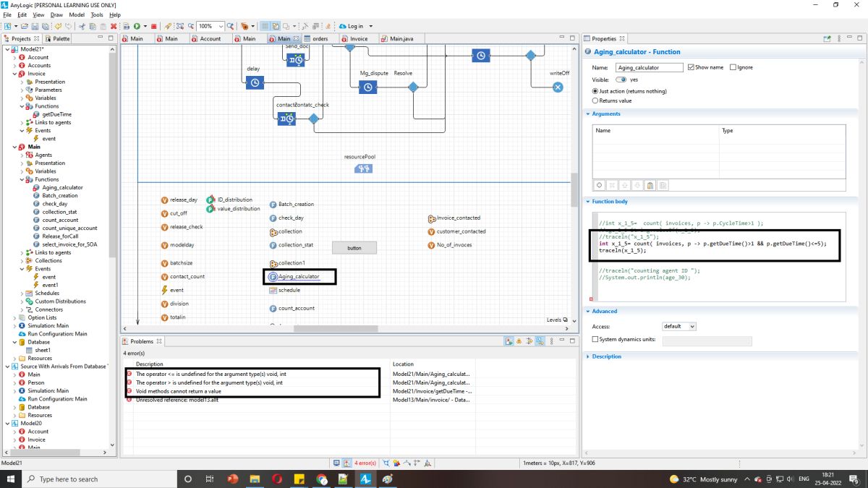This screenshot has height=488, width=868.
Task: Select the Mg_dispute delay block
Action: tap(367, 87)
